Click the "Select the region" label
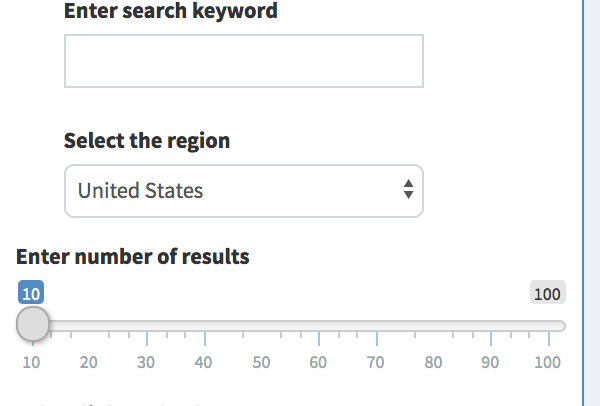Image resolution: width=600 pixels, height=406 pixels. (147, 140)
